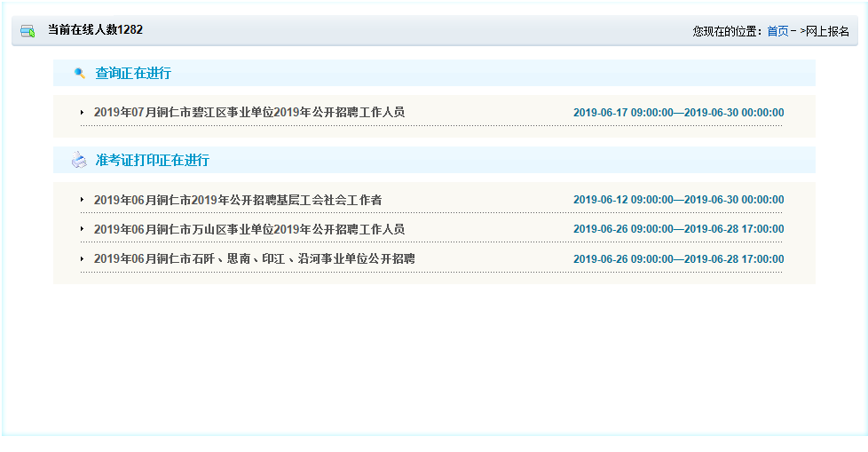Click the 碧江区 date range ending 06-30 00:00:00
Screen dimensions: 868x452
pyautogui.click(x=678, y=113)
